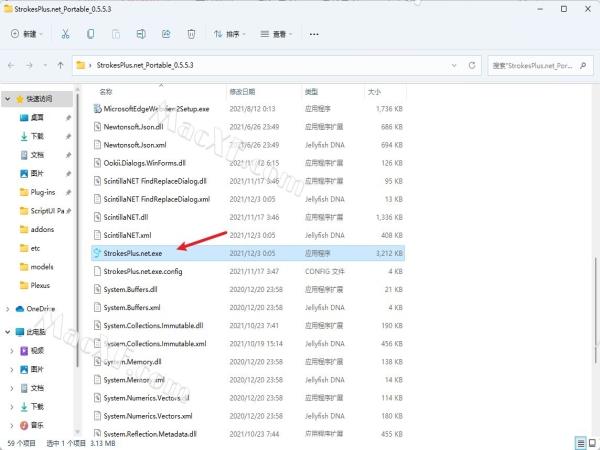Click the magnifier search icon

(x=583, y=65)
